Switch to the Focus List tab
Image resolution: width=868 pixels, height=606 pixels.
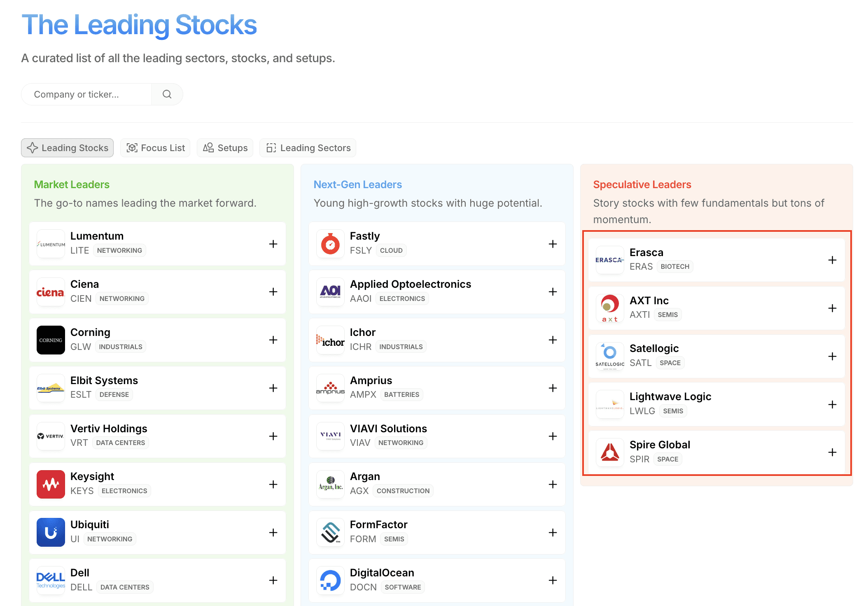click(155, 148)
